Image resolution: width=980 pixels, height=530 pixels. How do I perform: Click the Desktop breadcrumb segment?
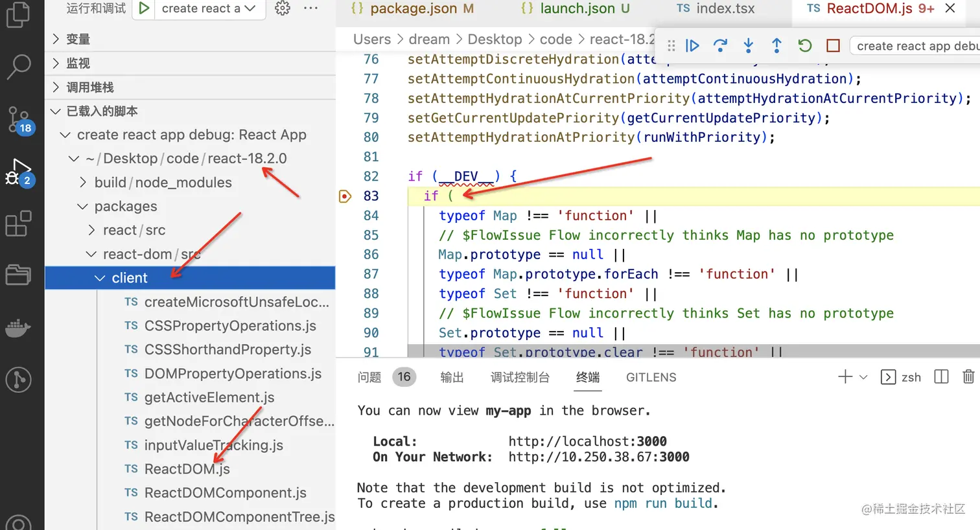click(495, 40)
